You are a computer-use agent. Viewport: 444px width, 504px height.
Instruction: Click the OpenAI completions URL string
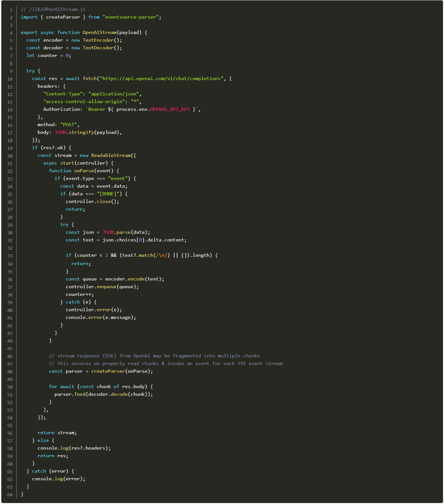(x=162, y=78)
